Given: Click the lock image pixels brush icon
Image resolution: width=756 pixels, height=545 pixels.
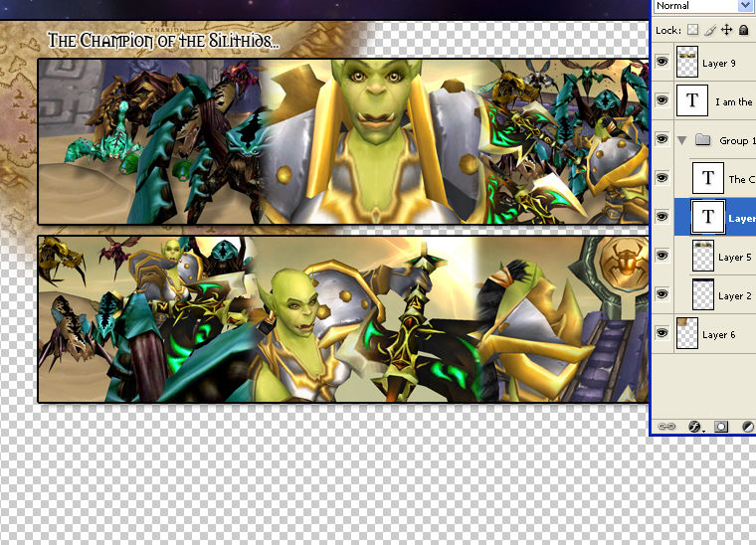Looking at the screenshot, I should 710,31.
